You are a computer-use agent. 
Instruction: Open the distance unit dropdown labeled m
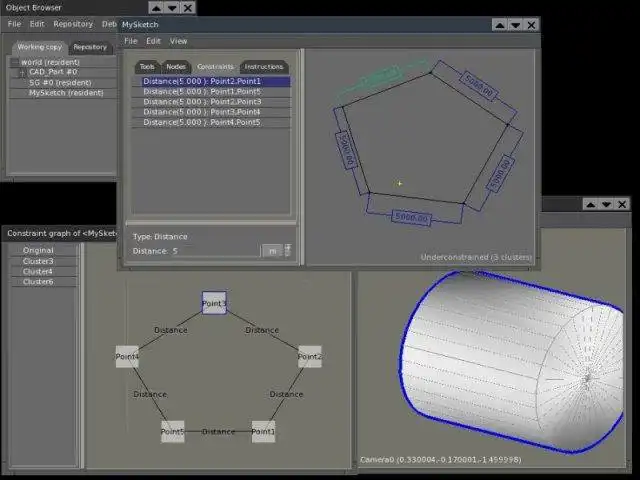pos(271,251)
